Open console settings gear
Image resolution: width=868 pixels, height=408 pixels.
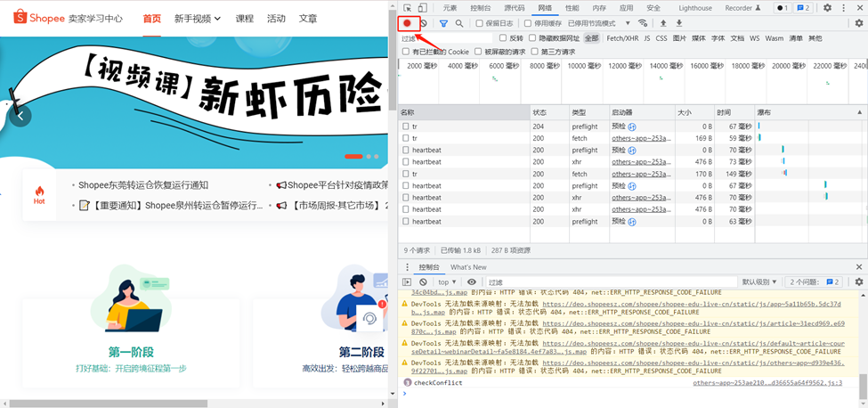pos(858,282)
